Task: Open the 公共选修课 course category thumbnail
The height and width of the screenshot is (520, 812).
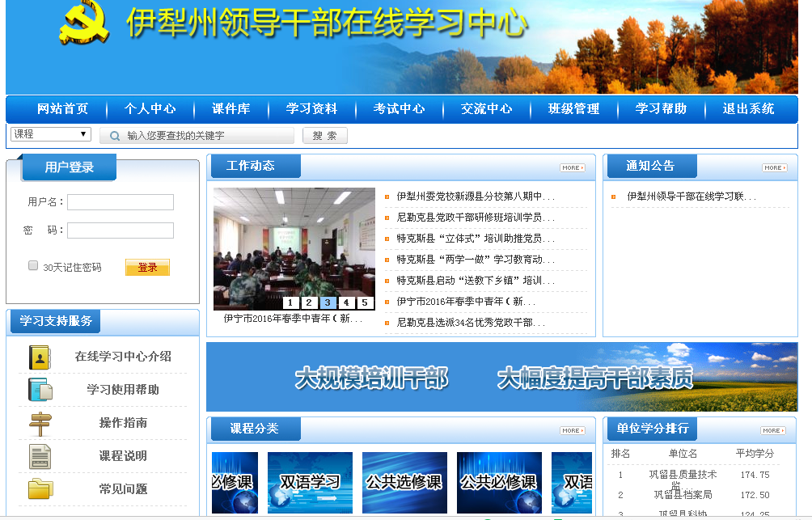Action: pyautogui.click(x=404, y=482)
